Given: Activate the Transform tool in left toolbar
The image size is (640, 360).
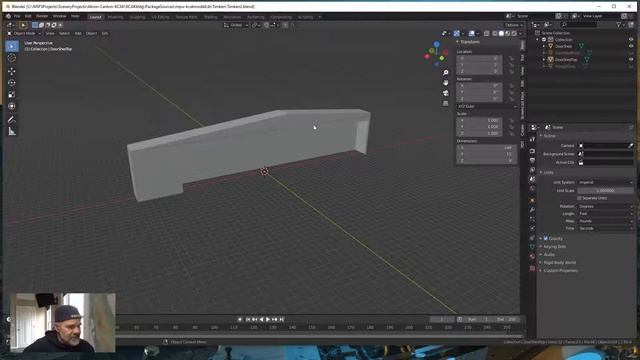Looking at the screenshot, I should [11, 106].
